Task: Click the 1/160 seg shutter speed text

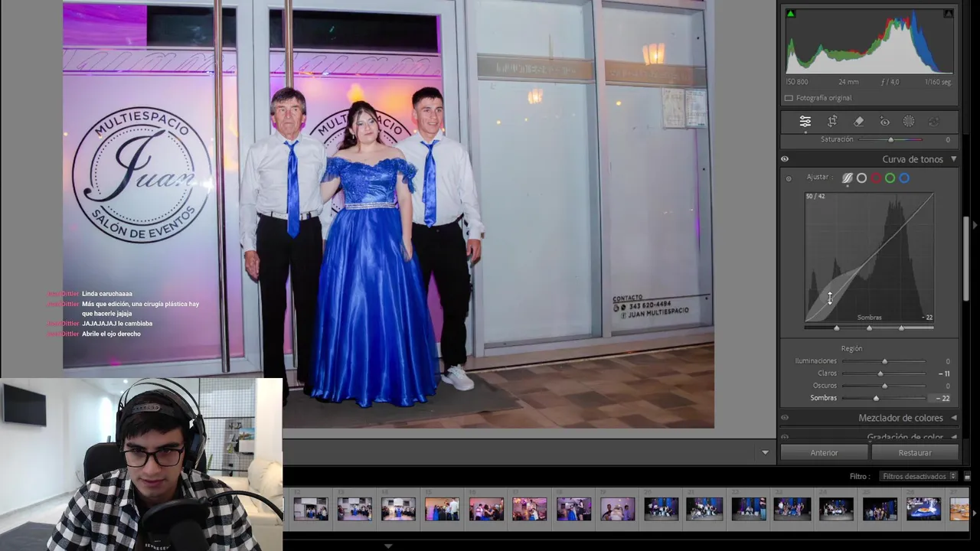Action: [937, 82]
